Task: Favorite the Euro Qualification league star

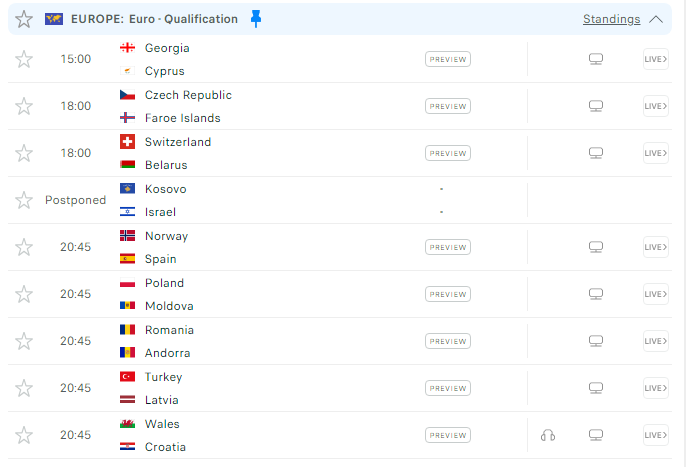Action: click(24, 19)
